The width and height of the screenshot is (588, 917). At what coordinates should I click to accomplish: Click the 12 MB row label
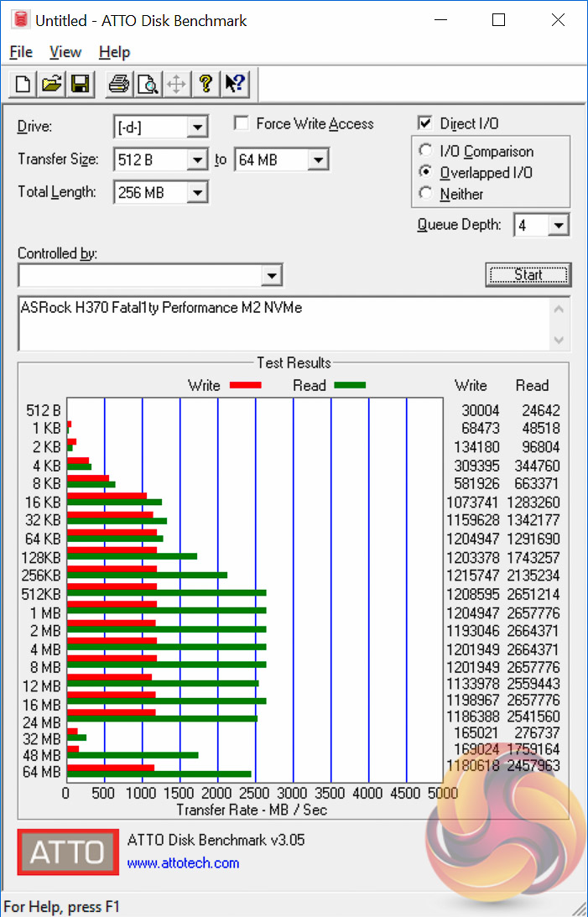(x=42, y=685)
